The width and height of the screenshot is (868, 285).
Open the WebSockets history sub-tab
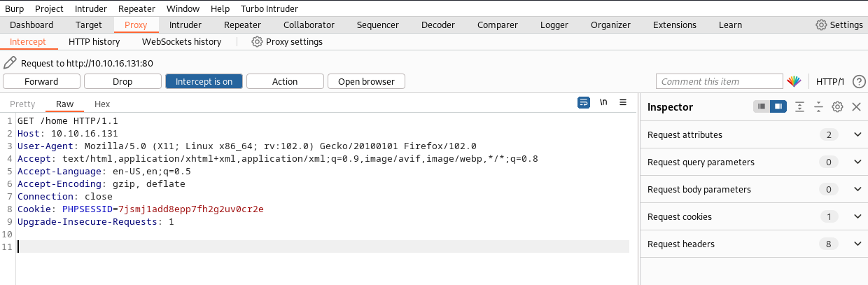coord(182,41)
